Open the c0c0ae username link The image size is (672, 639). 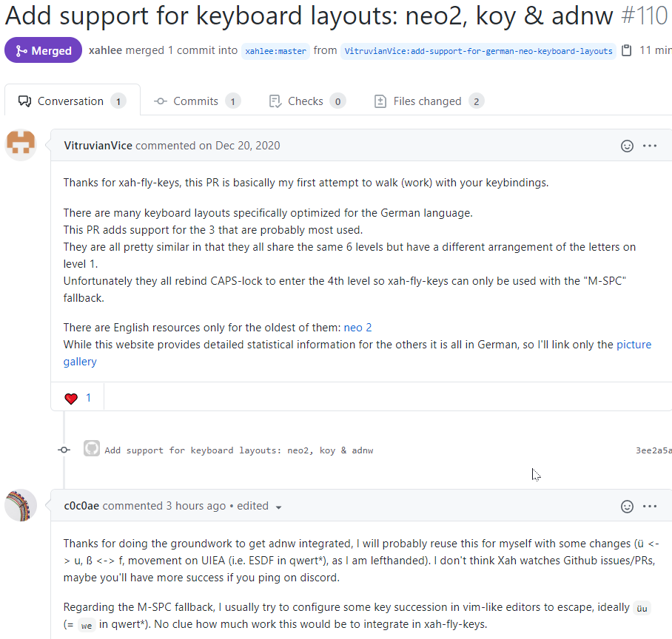81,506
